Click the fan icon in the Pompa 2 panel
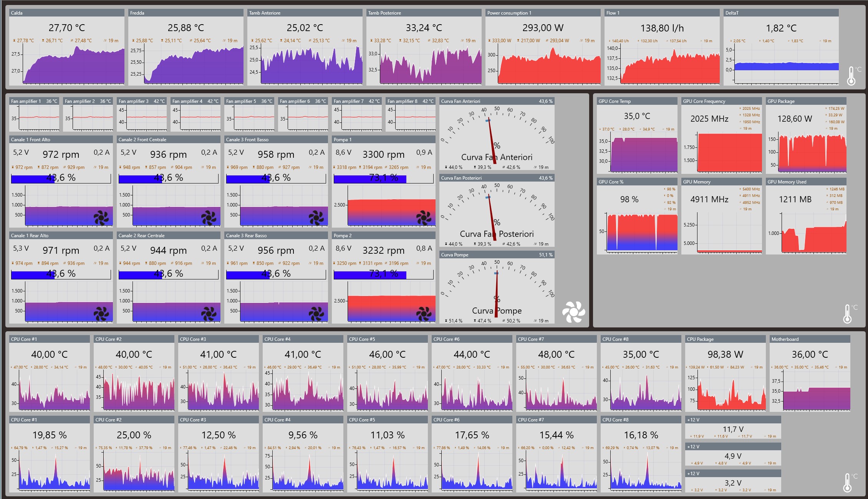868x499 pixels. 424,314
